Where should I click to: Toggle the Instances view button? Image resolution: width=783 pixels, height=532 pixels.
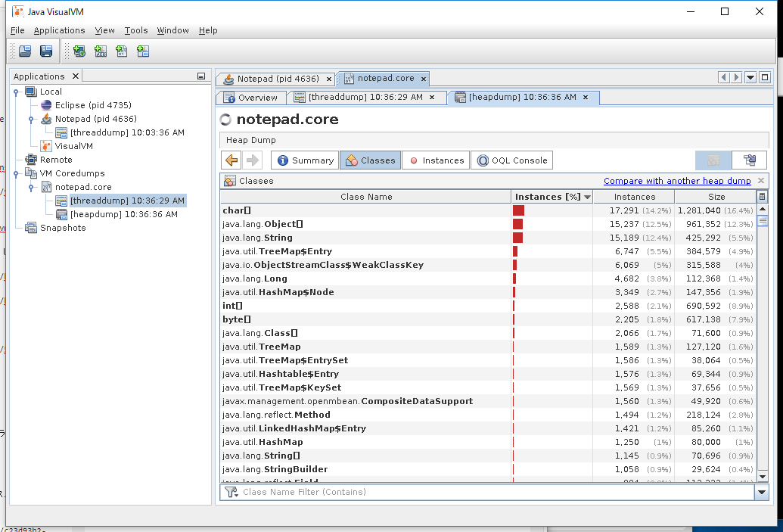pos(436,160)
